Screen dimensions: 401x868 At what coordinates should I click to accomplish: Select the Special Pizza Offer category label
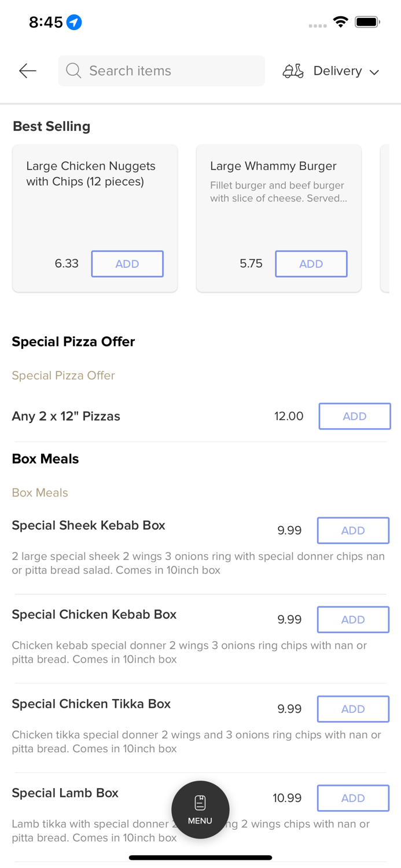64,376
